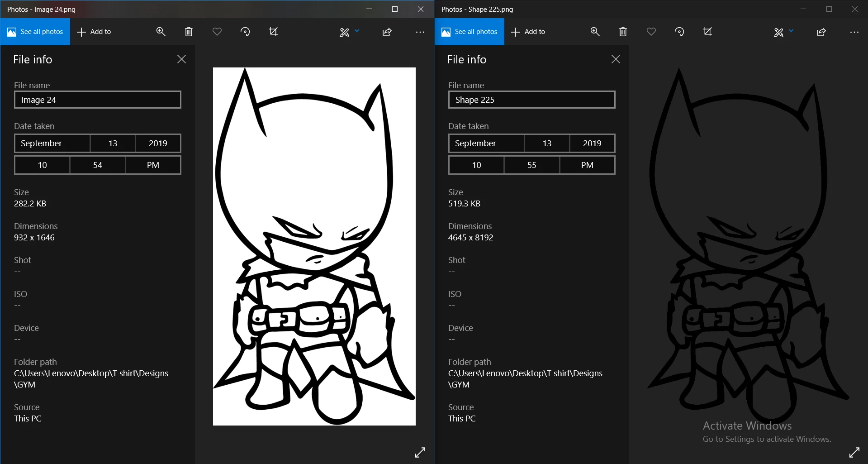Click dimensions value 932 x 1646
Image resolution: width=868 pixels, height=464 pixels.
pyautogui.click(x=34, y=238)
